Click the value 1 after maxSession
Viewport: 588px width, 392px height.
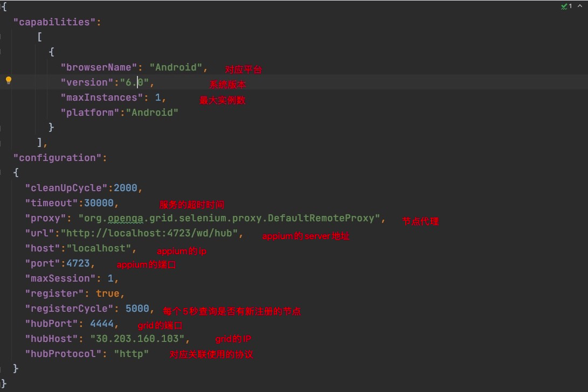[x=110, y=278]
